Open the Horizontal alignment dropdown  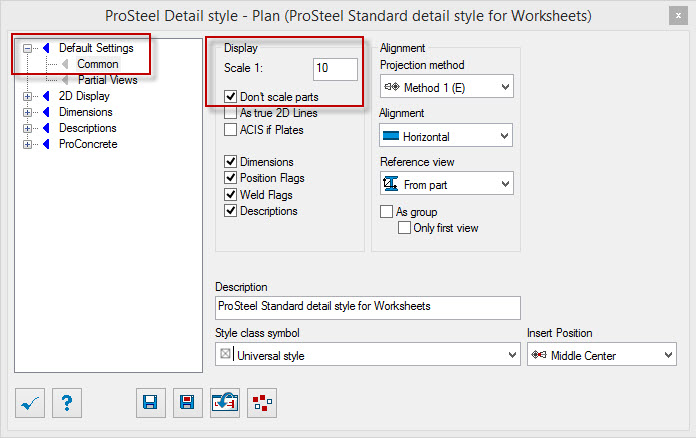446,135
